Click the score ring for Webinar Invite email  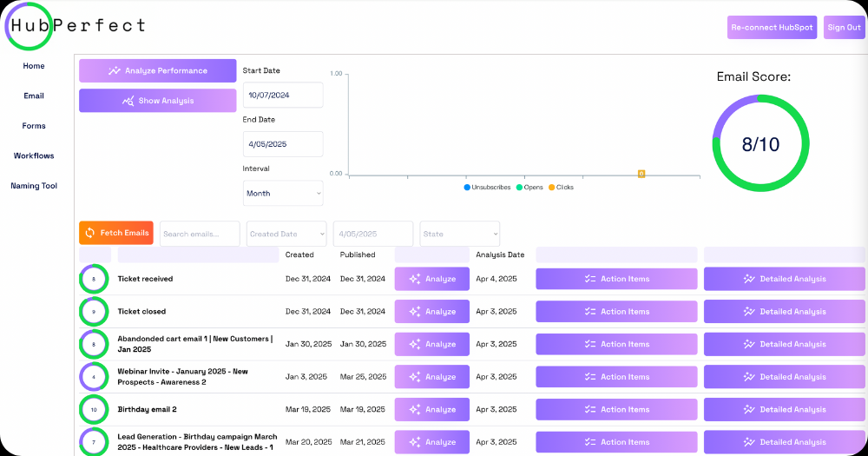point(93,377)
